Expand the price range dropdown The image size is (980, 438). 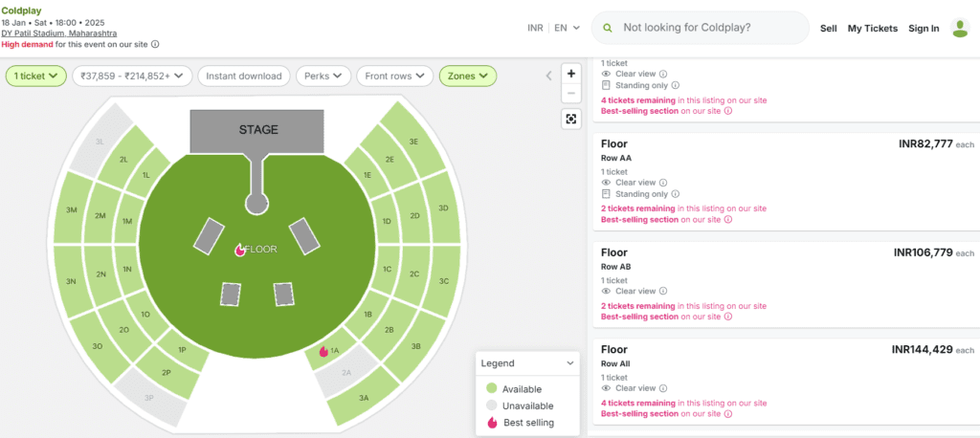pyautogui.click(x=132, y=77)
